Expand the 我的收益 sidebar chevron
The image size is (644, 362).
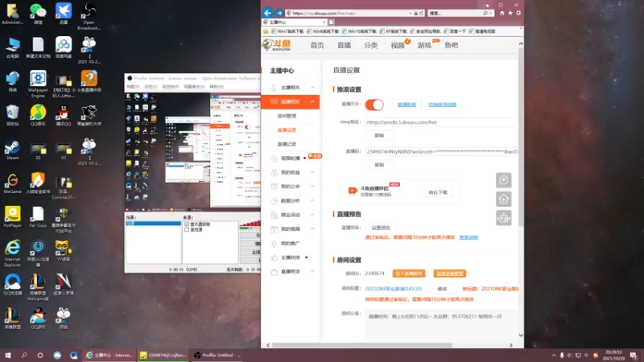pyautogui.click(x=312, y=172)
